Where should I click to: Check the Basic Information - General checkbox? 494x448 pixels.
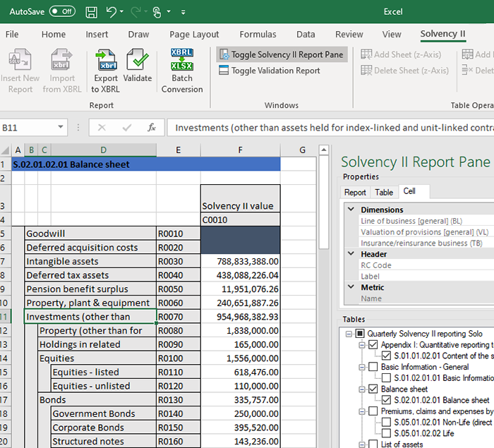373,367
